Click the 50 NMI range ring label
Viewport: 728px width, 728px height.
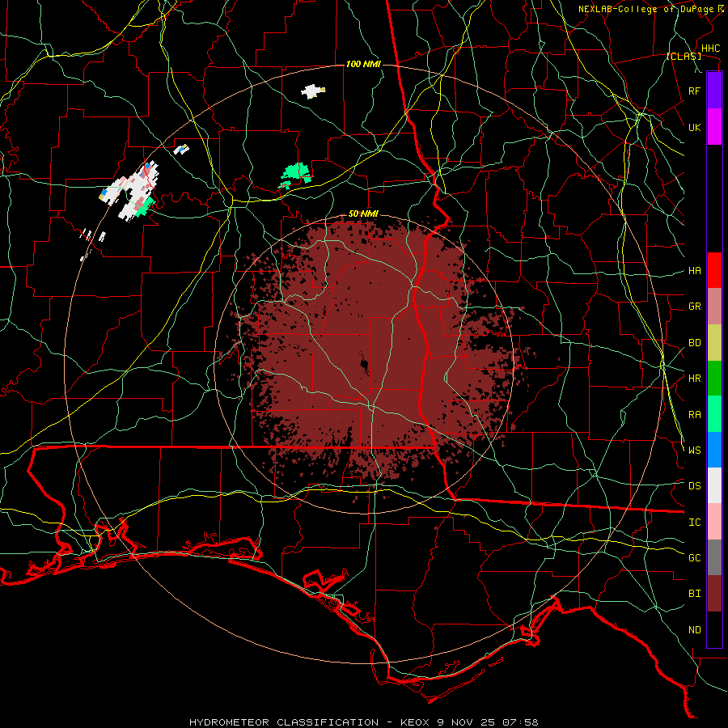(363, 214)
